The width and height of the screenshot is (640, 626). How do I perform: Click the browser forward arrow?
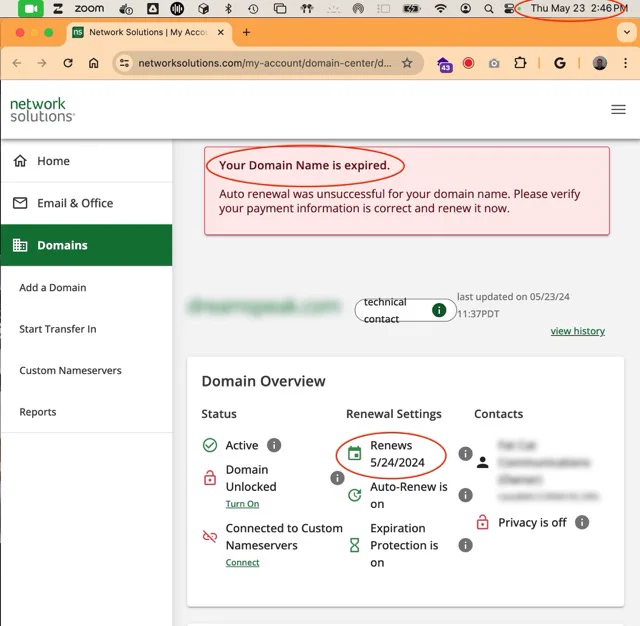(42, 63)
